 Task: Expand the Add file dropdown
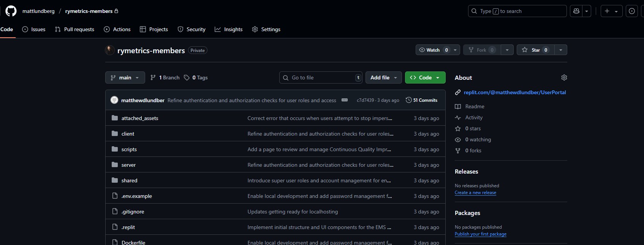click(383, 77)
